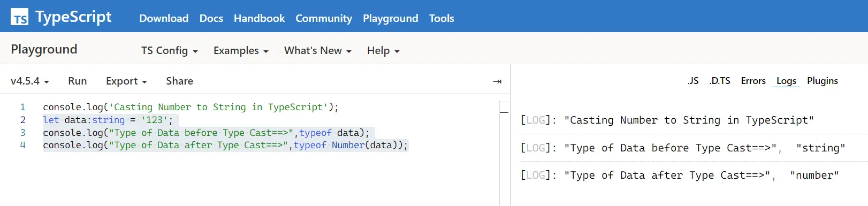The width and height of the screenshot is (868, 206).
Task: Open the Docs navigation link
Action: [211, 18]
